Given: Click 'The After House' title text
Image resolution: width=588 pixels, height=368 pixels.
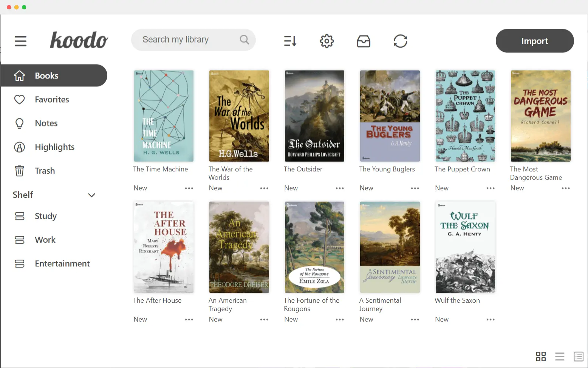Looking at the screenshot, I should pos(157,300).
